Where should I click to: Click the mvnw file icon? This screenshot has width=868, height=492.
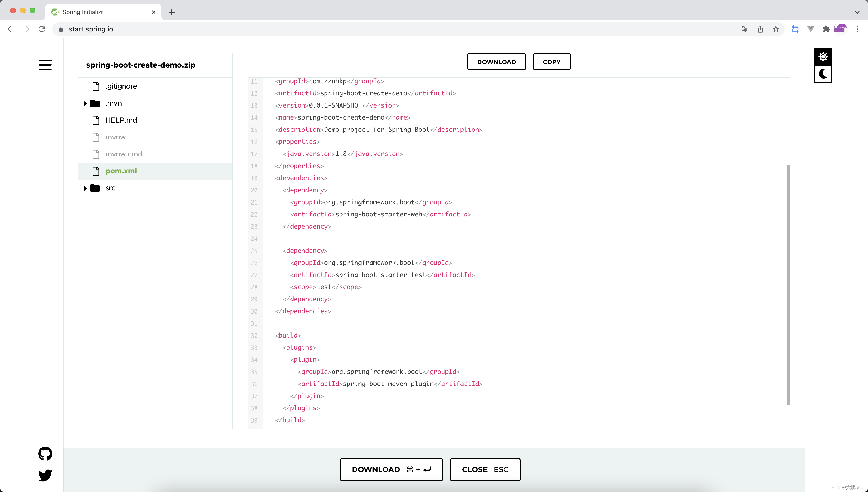point(96,137)
